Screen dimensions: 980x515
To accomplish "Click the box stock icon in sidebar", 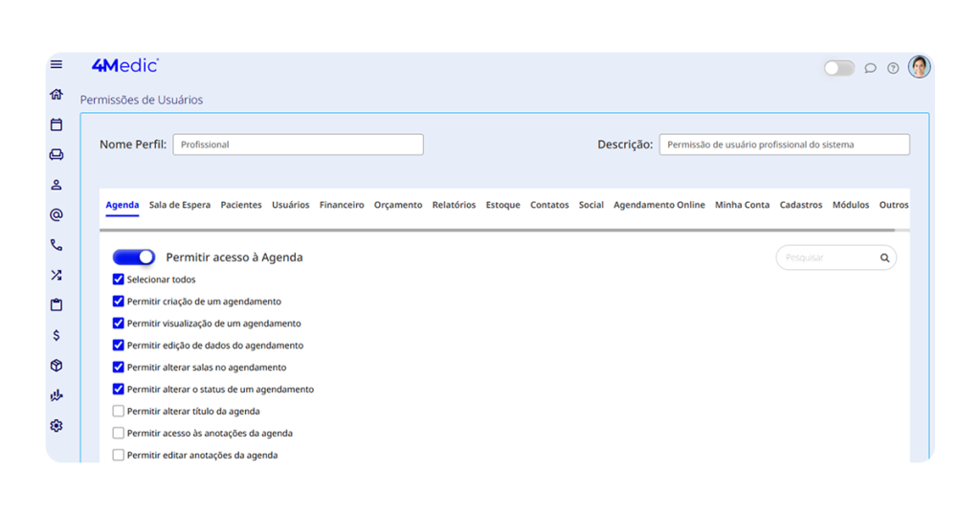I will tap(56, 366).
